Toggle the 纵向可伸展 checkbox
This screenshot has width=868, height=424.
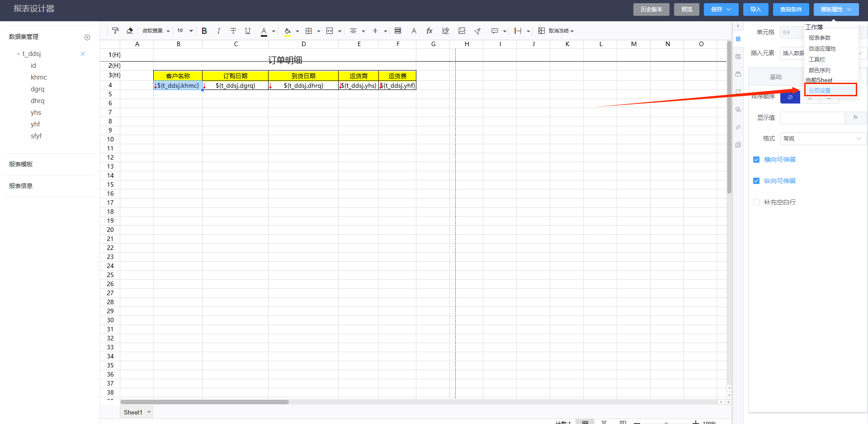point(756,181)
